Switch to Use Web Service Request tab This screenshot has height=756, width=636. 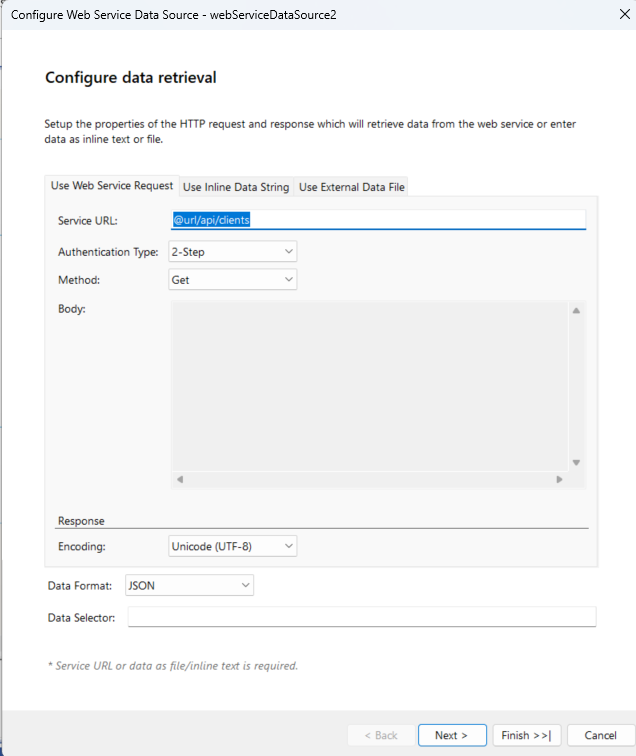pyautogui.click(x=112, y=186)
